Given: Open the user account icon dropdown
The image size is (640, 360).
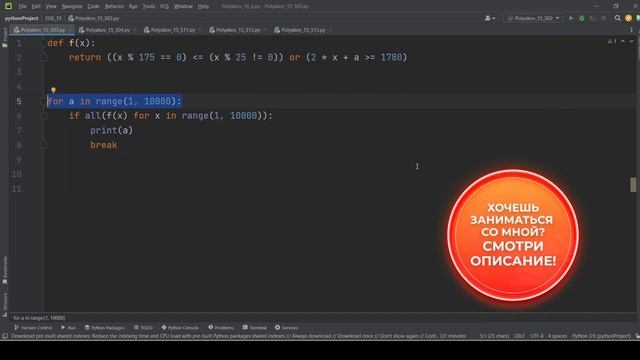Looking at the screenshot, I should pos(489,18).
